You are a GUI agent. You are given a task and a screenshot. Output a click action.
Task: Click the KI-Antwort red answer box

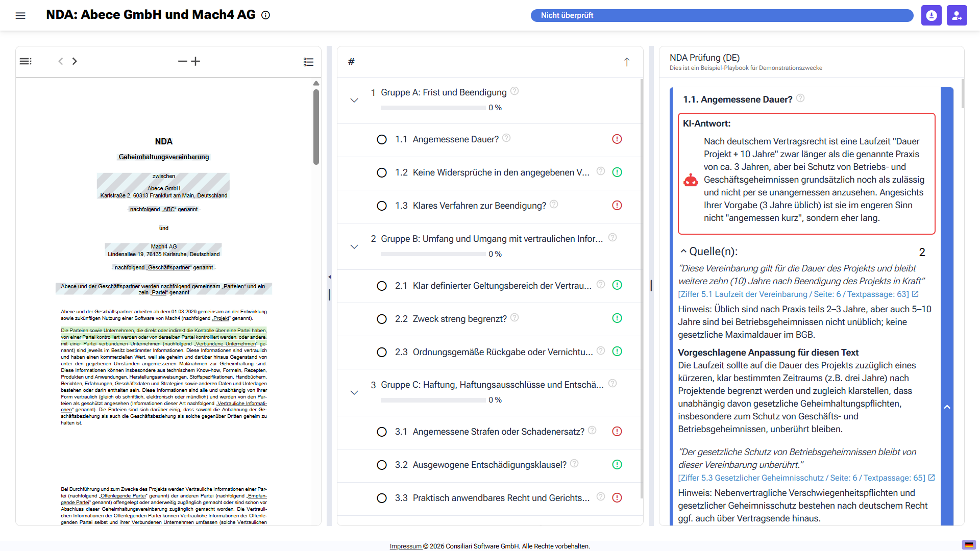pyautogui.click(x=806, y=173)
